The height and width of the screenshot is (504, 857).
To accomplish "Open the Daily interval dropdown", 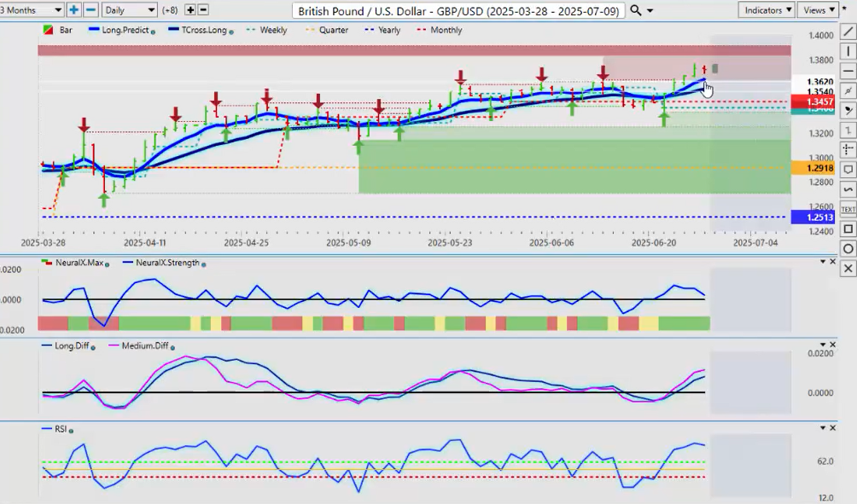I will click(129, 10).
